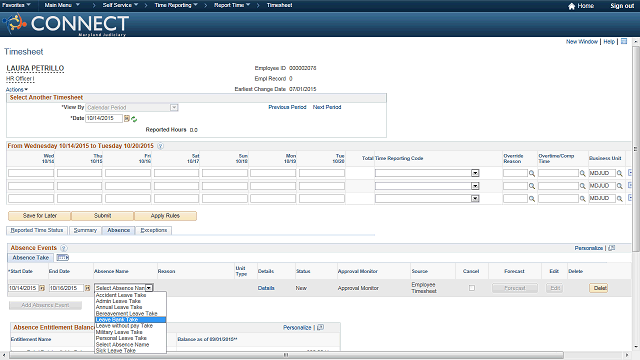Click the green refresh icon next to Date
Viewport: 640px width, 360px height.
(134, 119)
